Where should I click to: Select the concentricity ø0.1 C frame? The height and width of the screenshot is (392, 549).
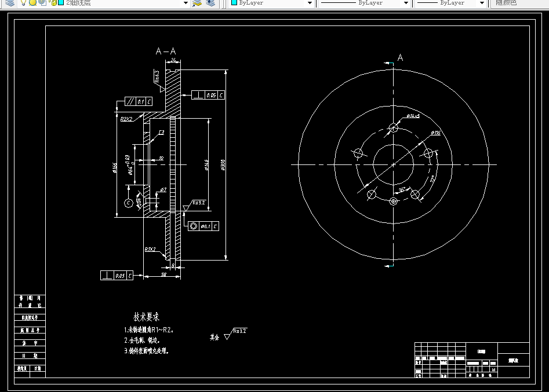(x=203, y=226)
